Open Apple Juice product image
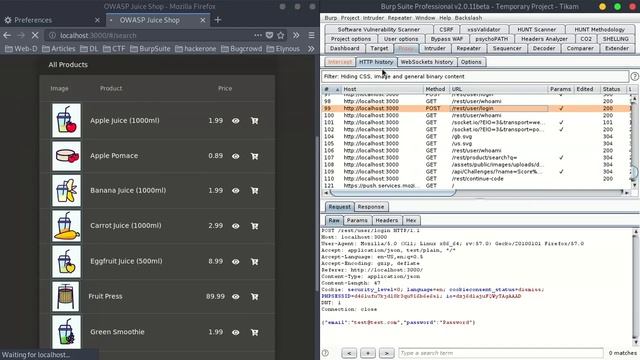Screen dimensions: 640x360 [67, 120]
